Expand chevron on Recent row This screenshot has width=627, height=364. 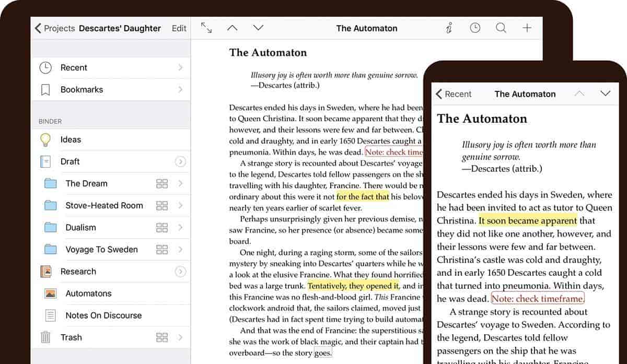coord(180,67)
